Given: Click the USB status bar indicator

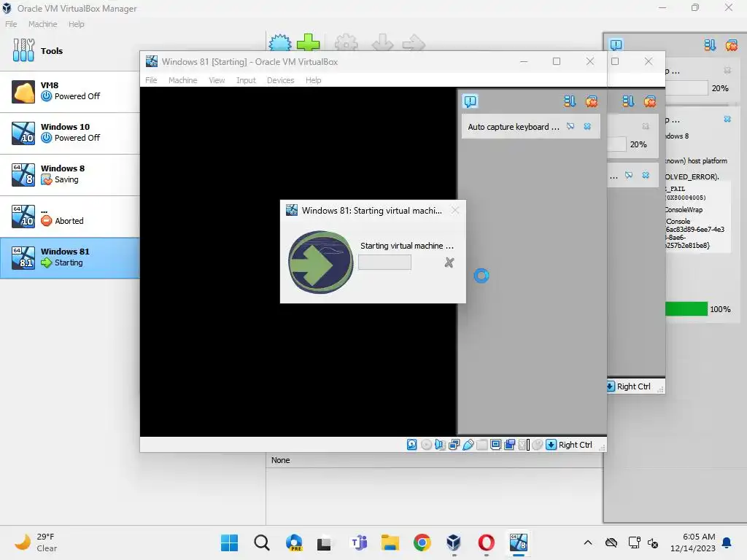Looking at the screenshot, I should pos(468,444).
